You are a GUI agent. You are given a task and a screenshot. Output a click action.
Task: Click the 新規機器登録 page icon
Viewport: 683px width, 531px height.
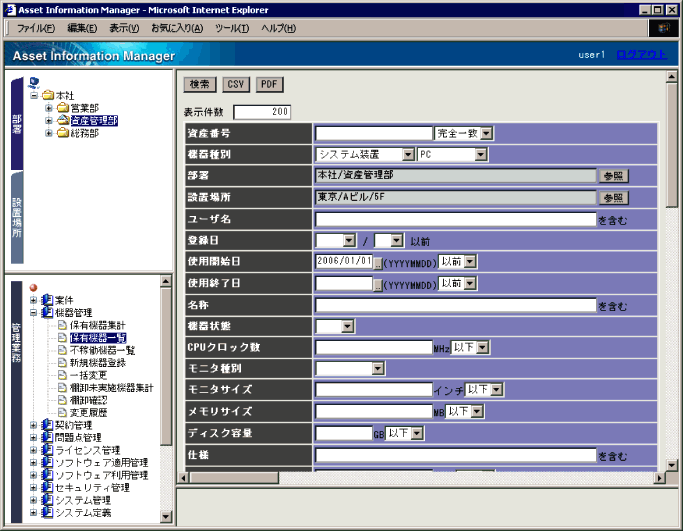click(x=62, y=363)
